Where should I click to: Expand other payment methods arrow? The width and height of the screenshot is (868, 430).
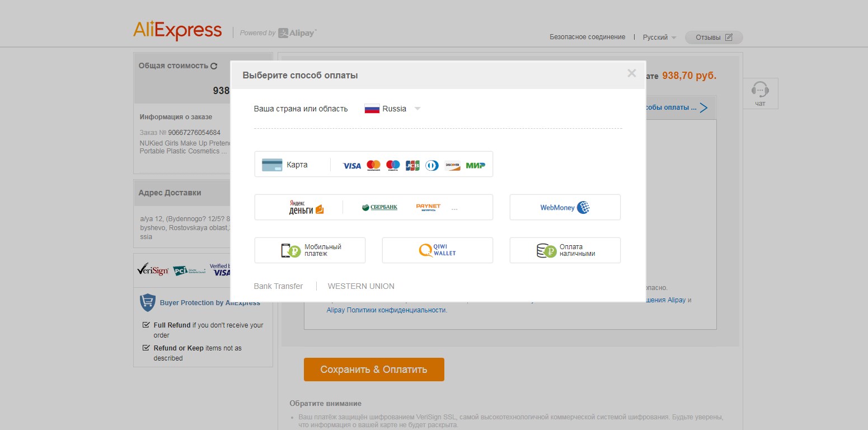pos(703,107)
